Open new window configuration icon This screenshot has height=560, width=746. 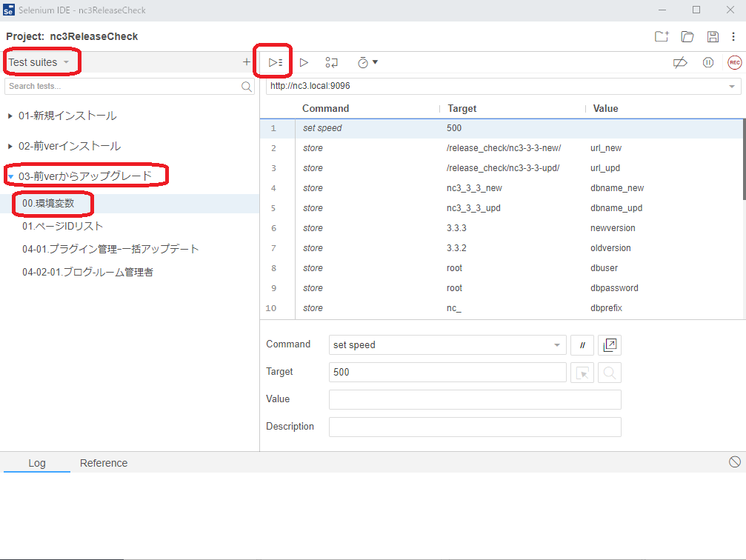tap(610, 345)
